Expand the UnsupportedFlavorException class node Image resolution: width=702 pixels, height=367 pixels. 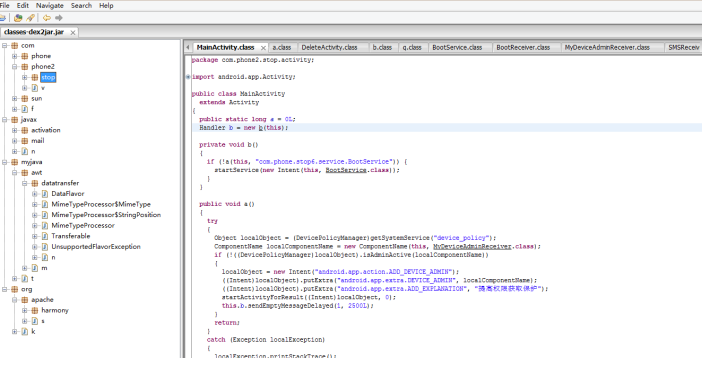34,247
